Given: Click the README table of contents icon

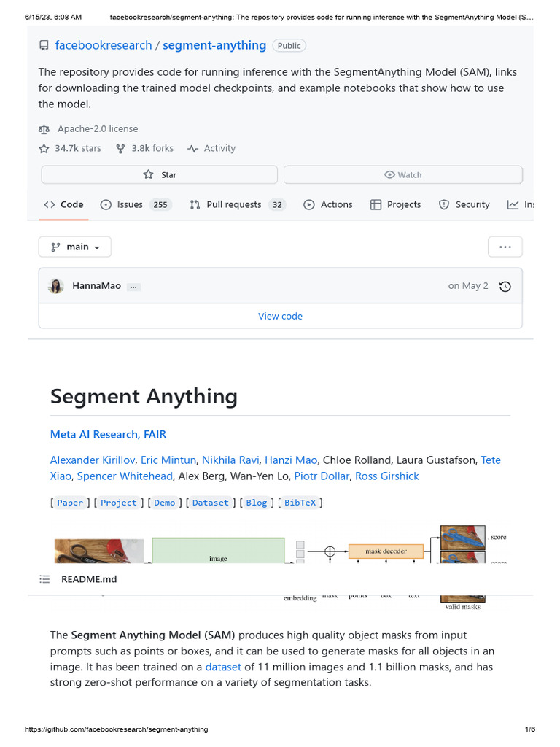Looking at the screenshot, I should [x=45, y=579].
